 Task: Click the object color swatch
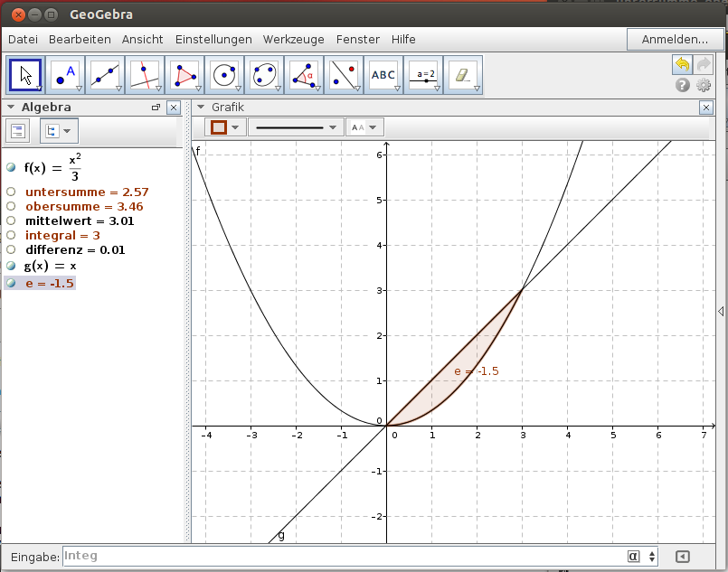pos(219,127)
